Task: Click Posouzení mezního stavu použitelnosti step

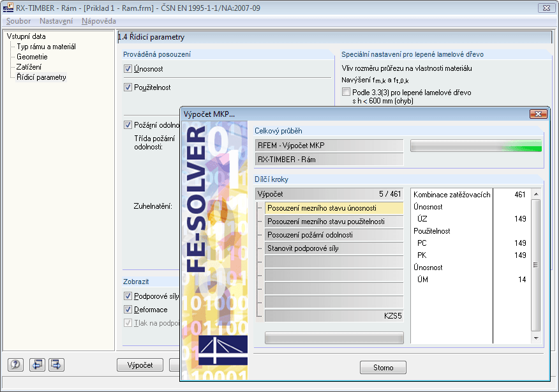Action: tap(334, 222)
